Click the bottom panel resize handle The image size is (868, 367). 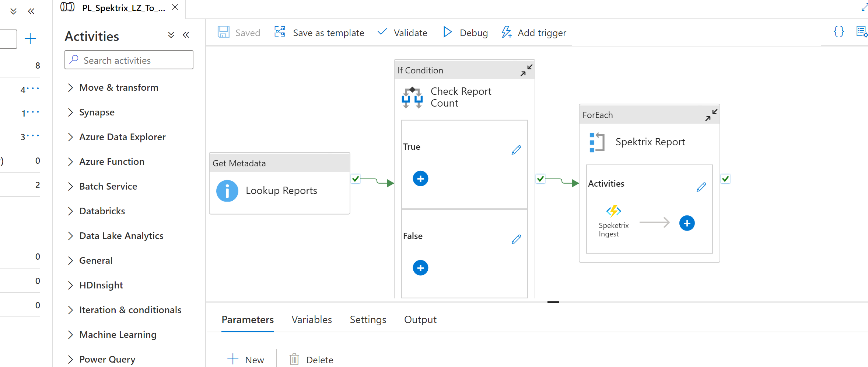tap(553, 302)
